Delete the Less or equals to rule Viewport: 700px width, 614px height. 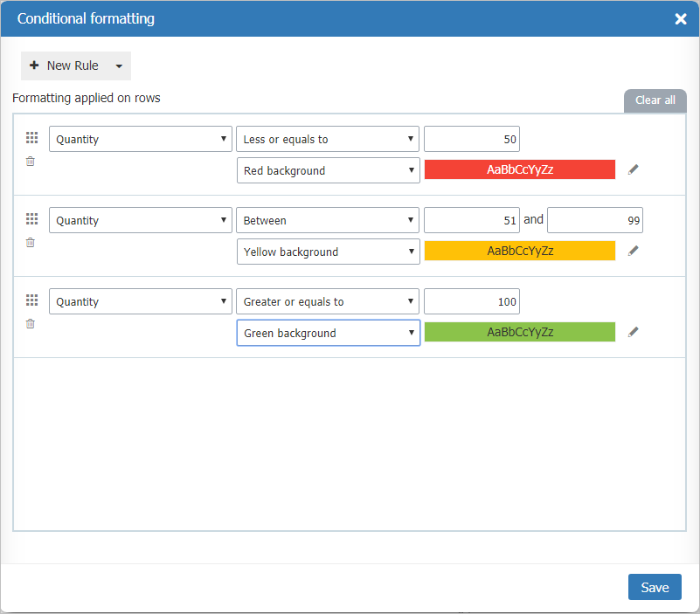point(31,162)
